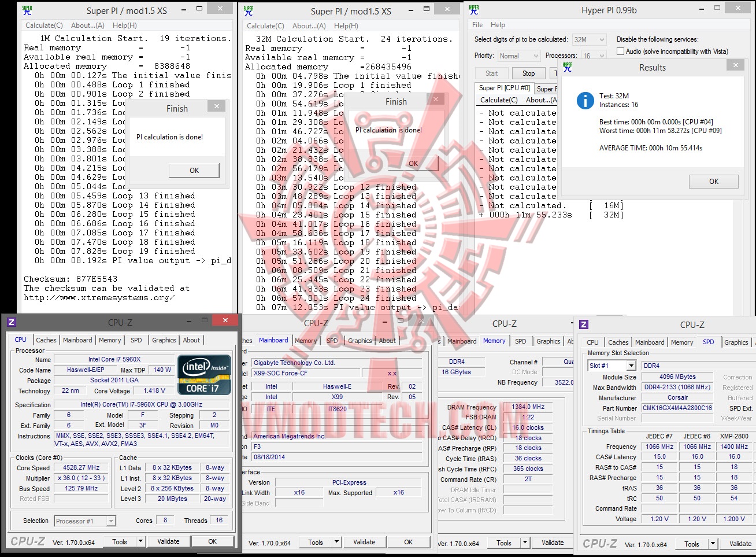Viewport: 756px width, 557px height.
Task: Click the Tools button in the CPU-Z CPU window
Action: pos(120,541)
